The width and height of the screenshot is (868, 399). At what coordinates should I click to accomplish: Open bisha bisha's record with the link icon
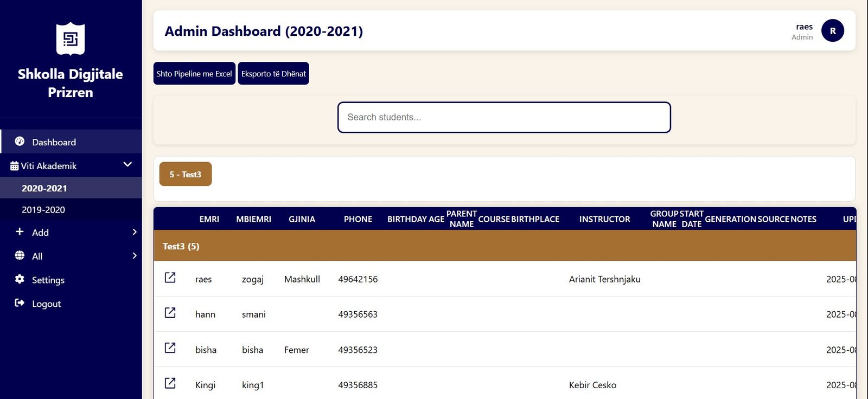[170, 348]
